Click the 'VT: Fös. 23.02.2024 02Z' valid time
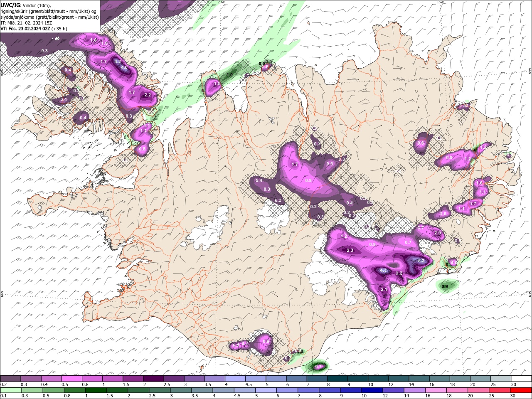Image resolution: width=532 pixels, height=399 pixels. pyautogui.click(x=25, y=29)
